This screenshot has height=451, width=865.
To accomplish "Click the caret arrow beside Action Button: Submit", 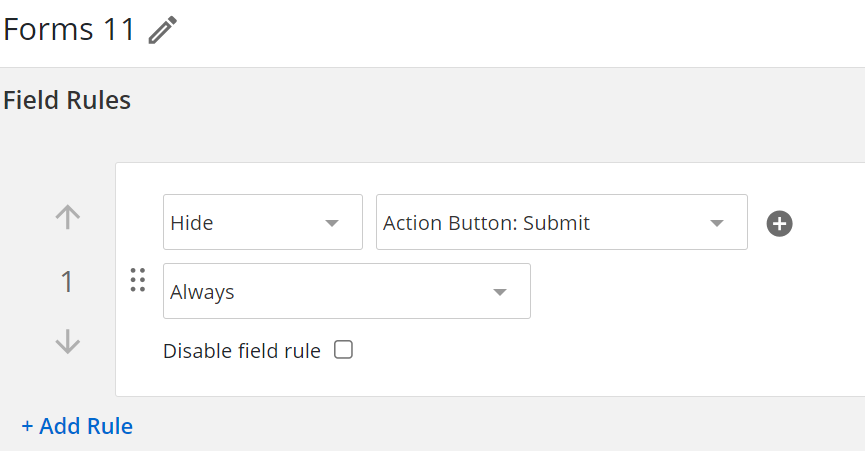I will [717, 223].
